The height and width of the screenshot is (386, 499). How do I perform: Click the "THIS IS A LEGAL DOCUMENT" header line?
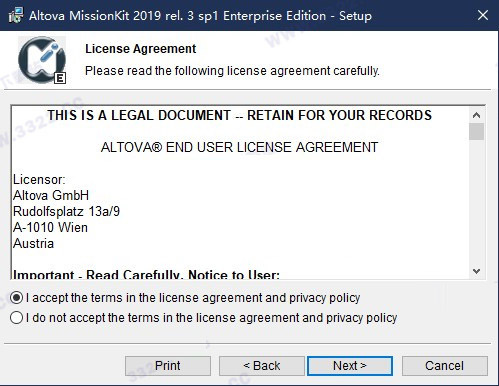[x=239, y=115]
